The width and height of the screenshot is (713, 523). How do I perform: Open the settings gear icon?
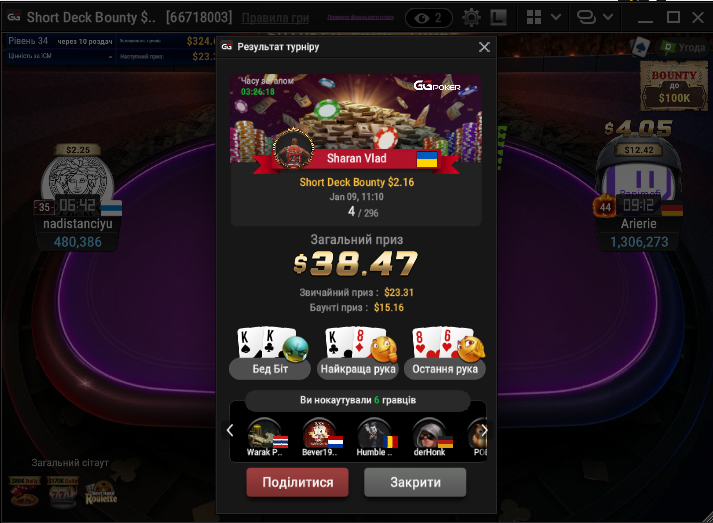coord(471,18)
